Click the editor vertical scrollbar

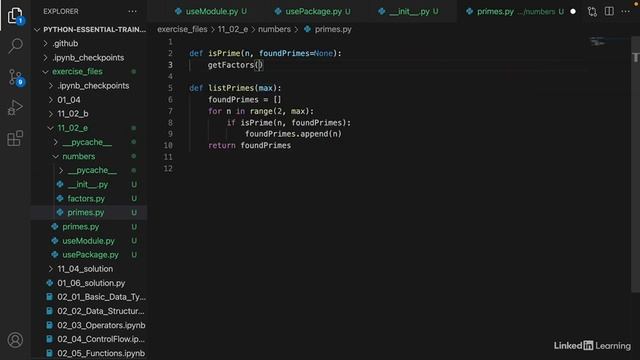635,163
